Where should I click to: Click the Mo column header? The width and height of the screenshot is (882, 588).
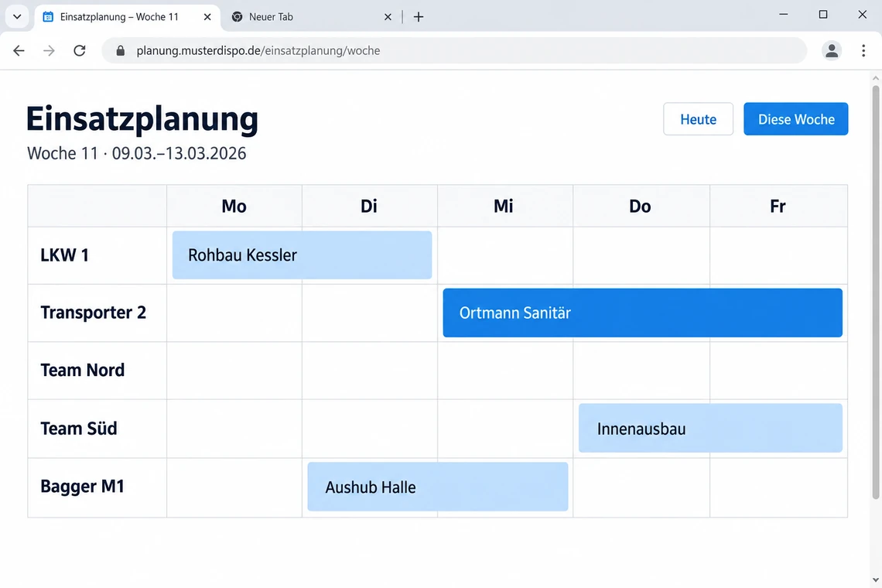pyautogui.click(x=234, y=206)
